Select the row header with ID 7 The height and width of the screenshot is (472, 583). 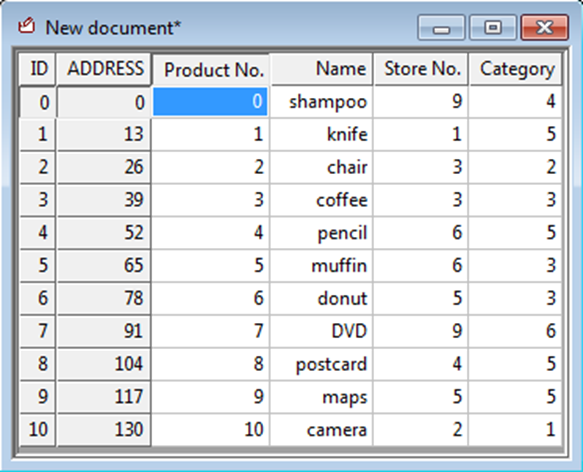pyautogui.click(x=38, y=331)
